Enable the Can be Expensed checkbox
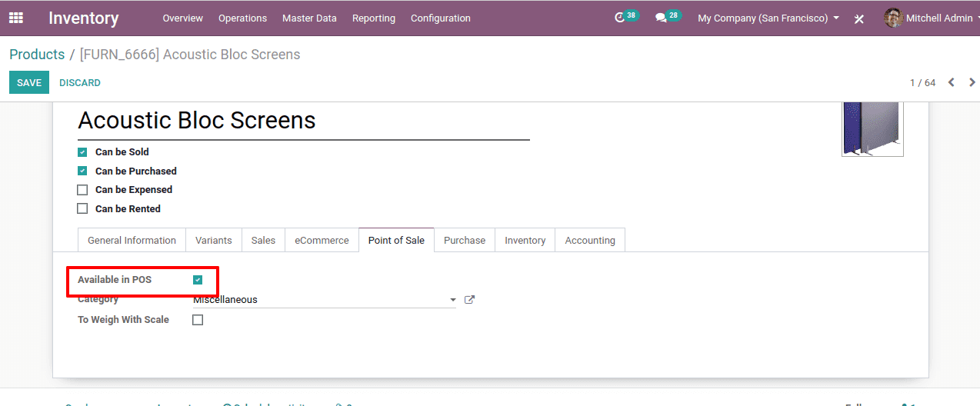Image resolution: width=980 pixels, height=406 pixels. (82, 190)
